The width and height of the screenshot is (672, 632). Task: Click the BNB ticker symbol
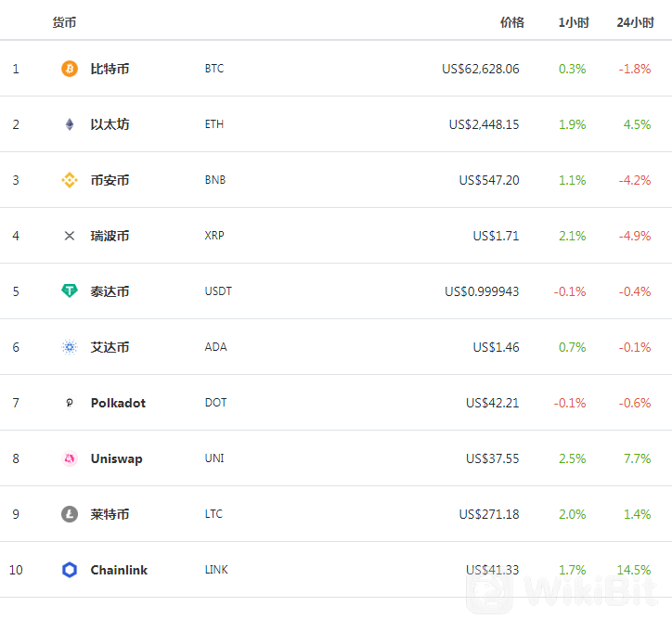pos(215,180)
